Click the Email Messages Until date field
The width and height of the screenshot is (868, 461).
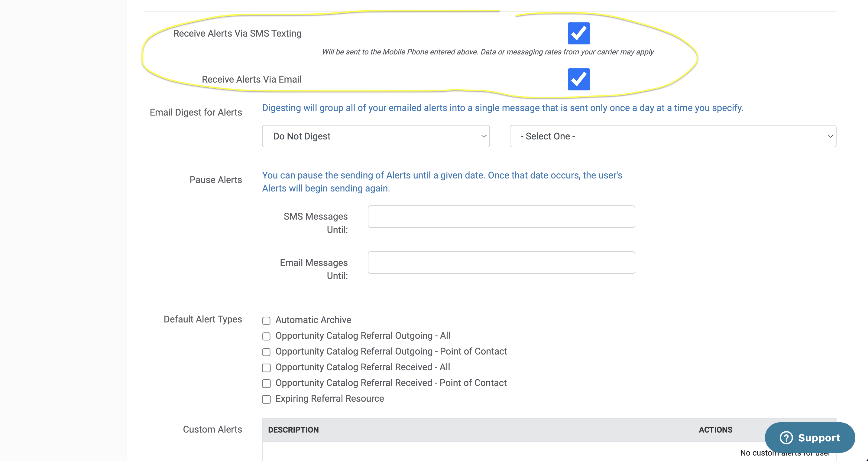[501, 262]
